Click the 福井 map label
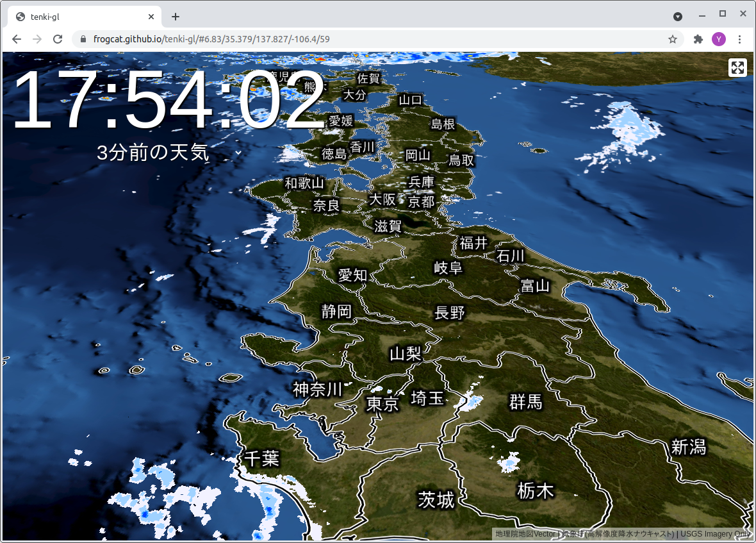Image resolution: width=756 pixels, height=543 pixels. pos(473,242)
